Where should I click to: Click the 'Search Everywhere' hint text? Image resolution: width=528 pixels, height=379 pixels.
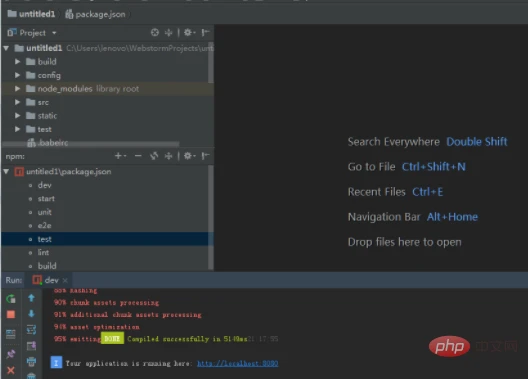coord(394,142)
